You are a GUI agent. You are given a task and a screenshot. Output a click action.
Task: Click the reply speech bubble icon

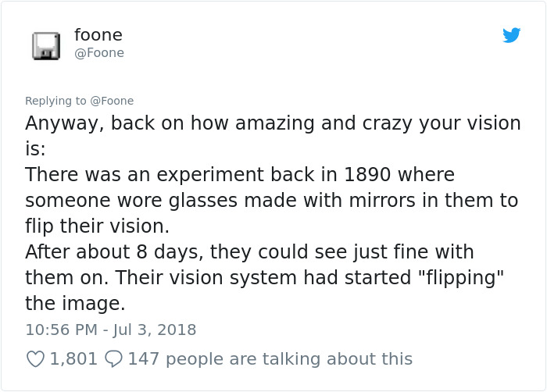[x=113, y=358]
